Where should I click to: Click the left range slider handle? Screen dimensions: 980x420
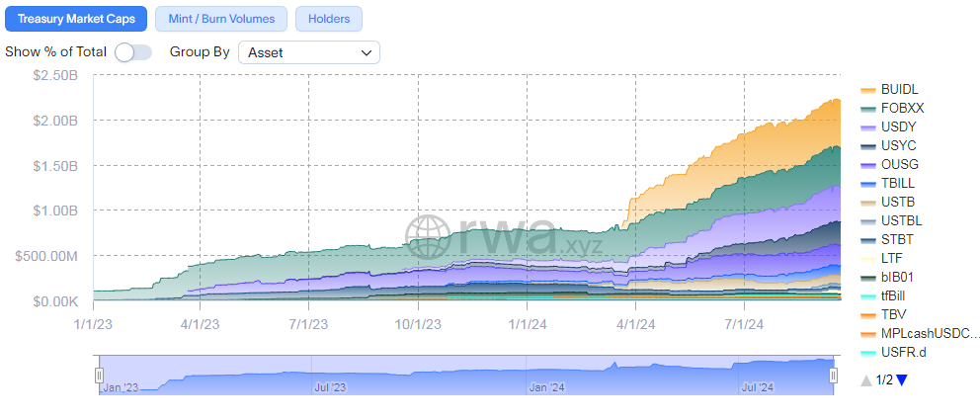pos(99,376)
